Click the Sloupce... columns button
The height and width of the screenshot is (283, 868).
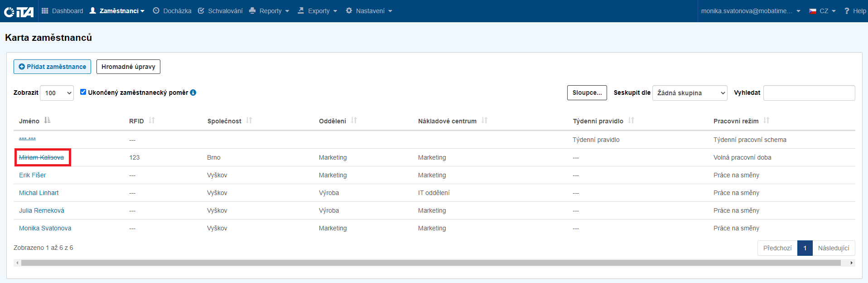tap(587, 93)
